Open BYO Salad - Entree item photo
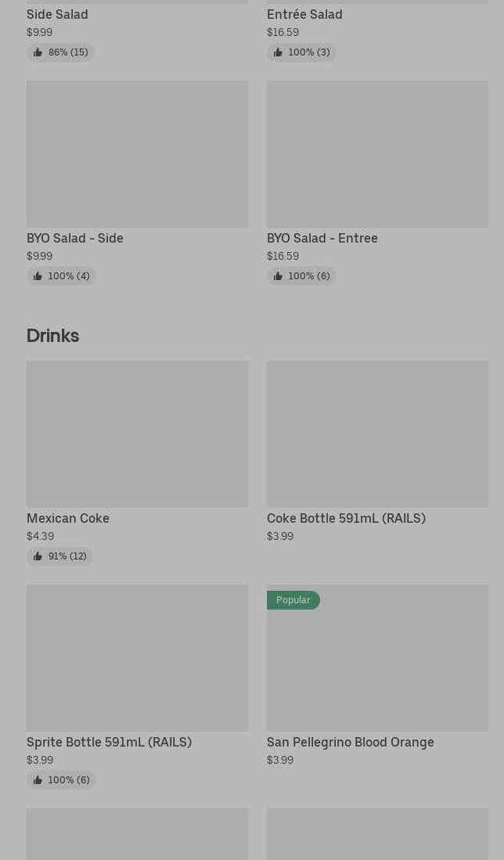The image size is (504, 860). coord(377,154)
